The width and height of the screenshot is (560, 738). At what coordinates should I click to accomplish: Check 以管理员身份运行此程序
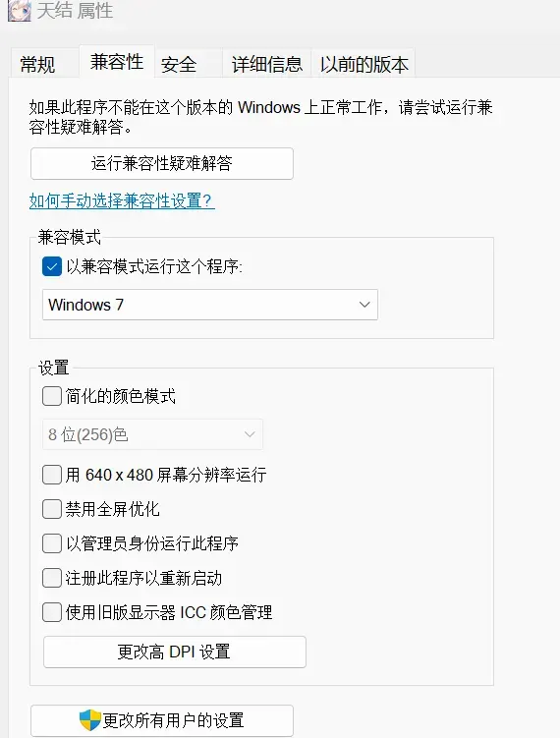point(52,543)
